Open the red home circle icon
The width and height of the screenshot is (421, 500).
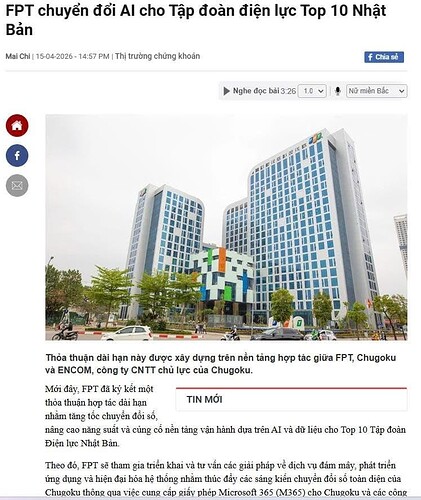(x=17, y=126)
